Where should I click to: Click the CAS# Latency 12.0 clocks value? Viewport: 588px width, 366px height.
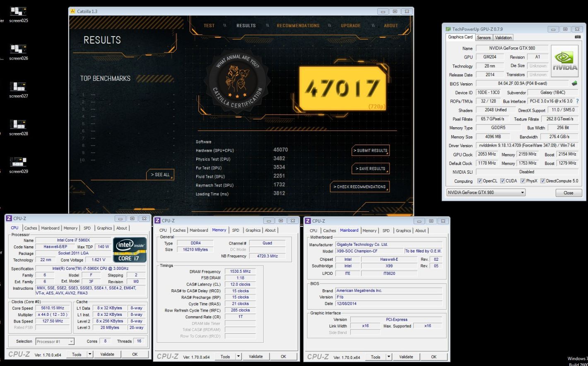(x=240, y=284)
